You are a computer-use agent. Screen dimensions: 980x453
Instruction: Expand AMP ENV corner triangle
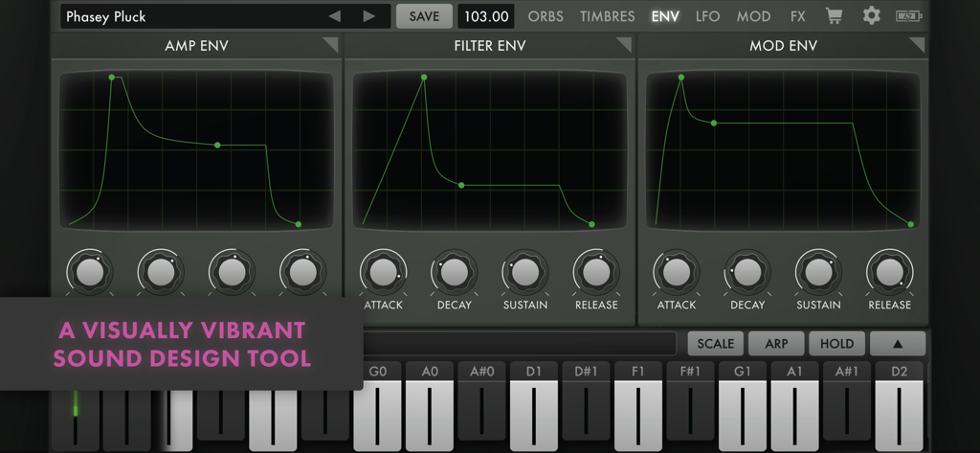[330, 45]
